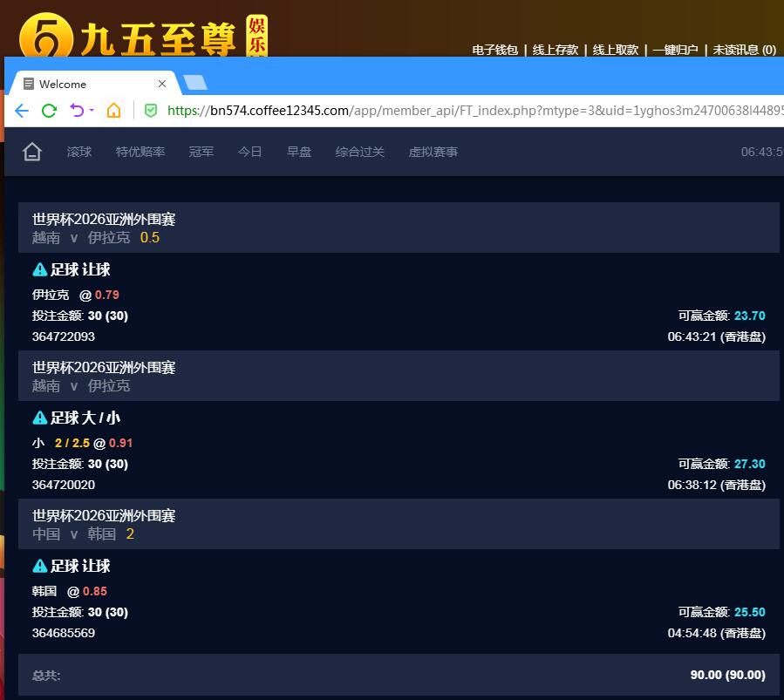Viewport: 784px width, 700px height.
Task: Open a new tab with the blank tab button
Action: [195, 83]
